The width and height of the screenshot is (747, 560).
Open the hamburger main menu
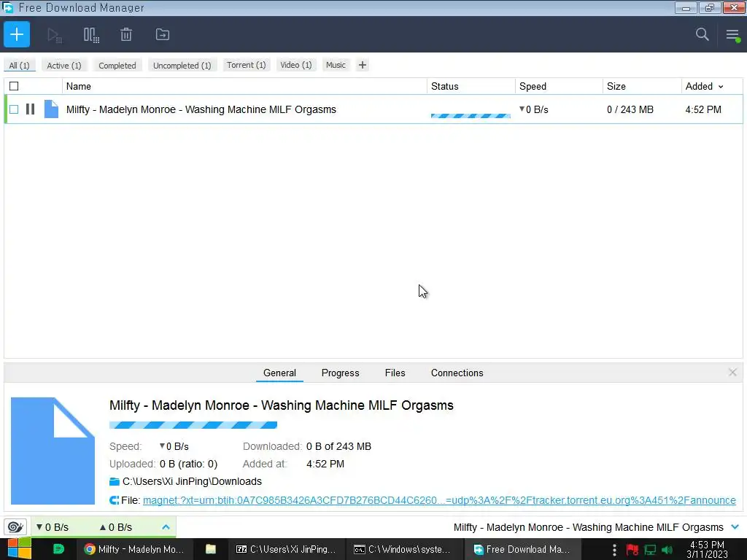click(732, 35)
